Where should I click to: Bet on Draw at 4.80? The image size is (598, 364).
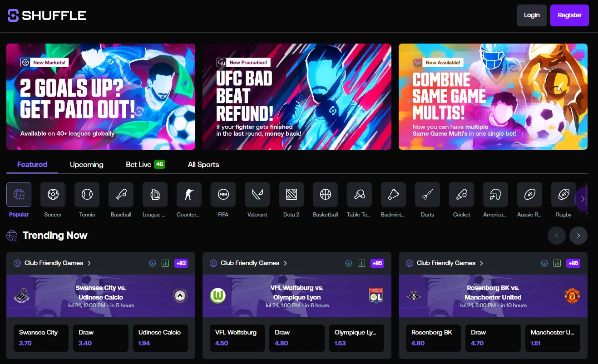(x=297, y=338)
